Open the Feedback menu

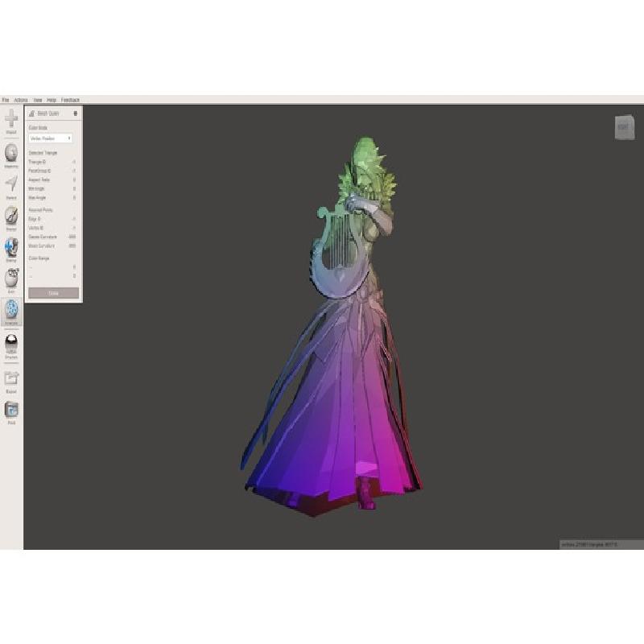[x=71, y=99]
